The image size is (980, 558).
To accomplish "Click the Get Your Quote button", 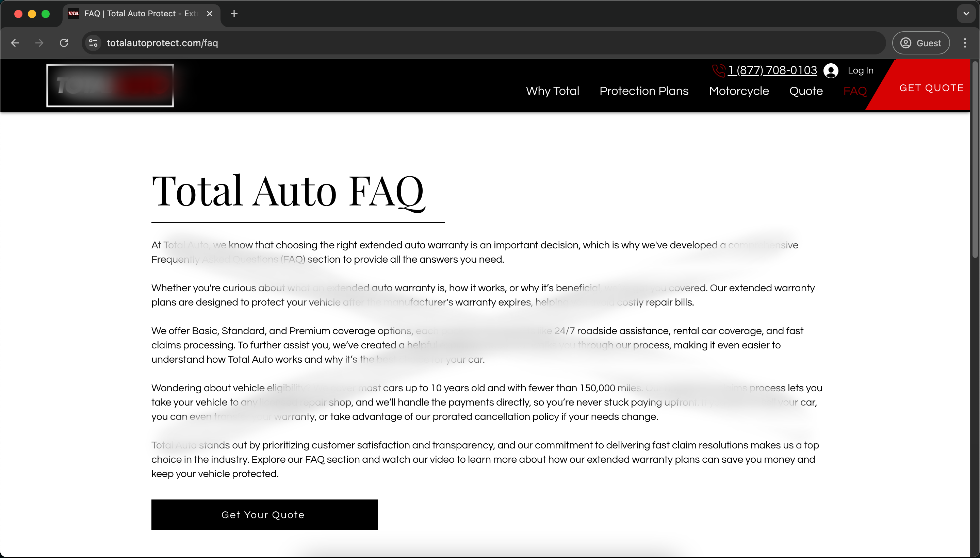I will pyautogui.click(x=264, y=515).
